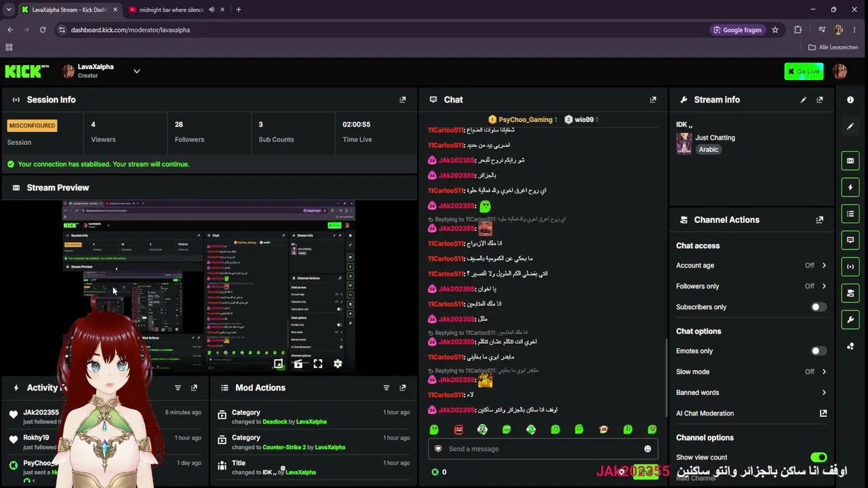Click the three-dots icon at sidebar bottom
This screenshot has height=488, width=868.
click(x=850, y=346)
